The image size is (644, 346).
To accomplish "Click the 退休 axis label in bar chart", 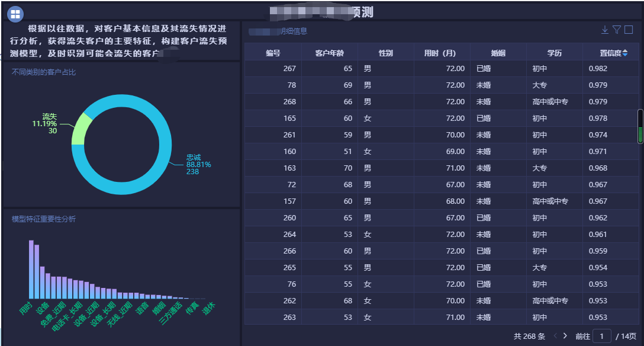I will point(208,307).
